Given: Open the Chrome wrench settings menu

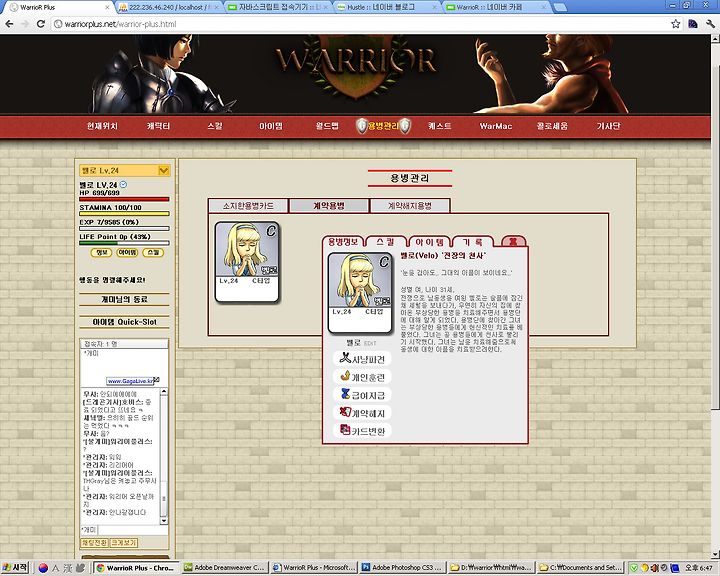Looking at the screenshot, I should [710, 24].
